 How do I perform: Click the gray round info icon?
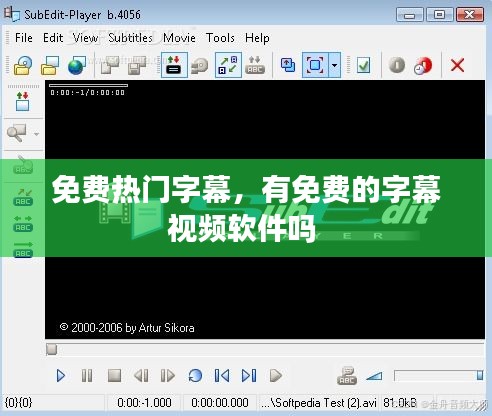click(397, 65)
